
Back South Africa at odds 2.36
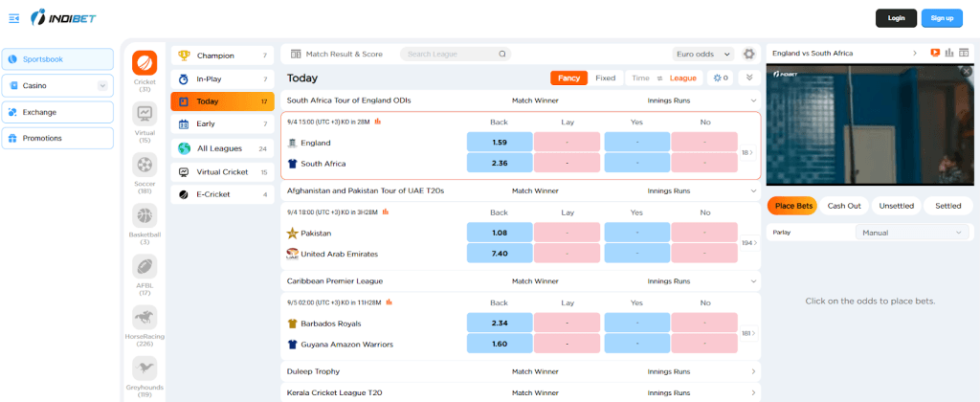tap(500, 163)
